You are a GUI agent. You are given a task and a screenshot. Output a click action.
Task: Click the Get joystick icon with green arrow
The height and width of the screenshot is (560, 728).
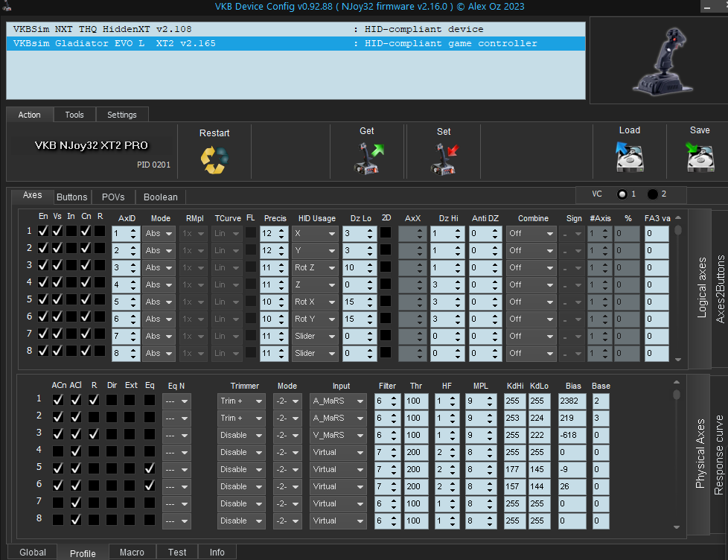coord(367,158)
